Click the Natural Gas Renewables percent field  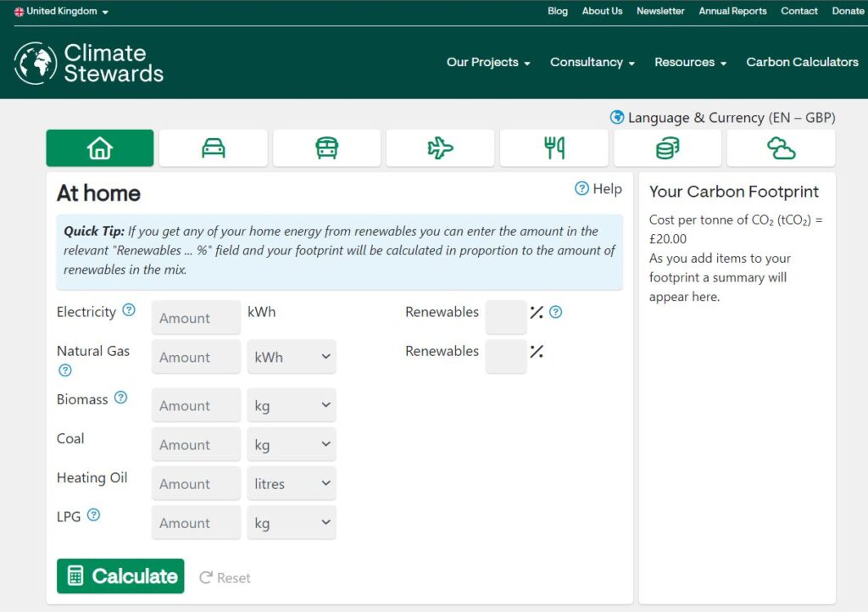[506, 357]
